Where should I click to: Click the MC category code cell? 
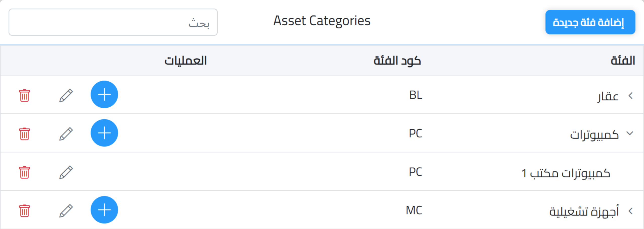click(414, 210)
